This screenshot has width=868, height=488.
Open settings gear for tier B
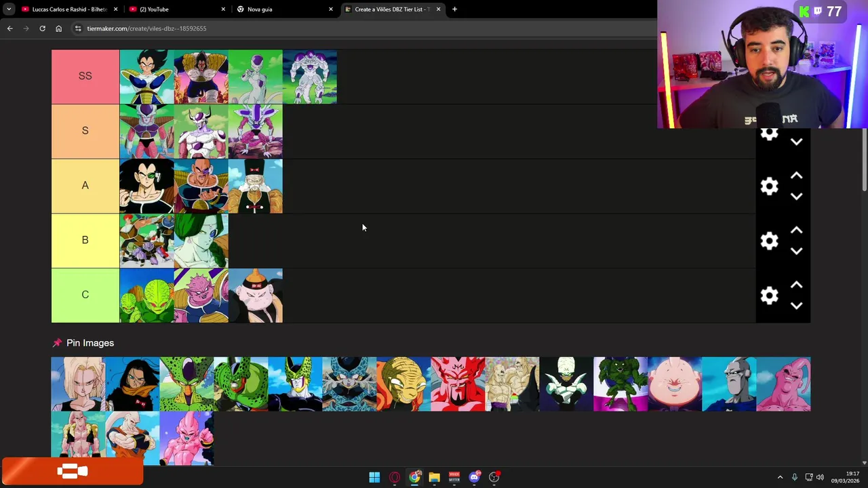769,241
